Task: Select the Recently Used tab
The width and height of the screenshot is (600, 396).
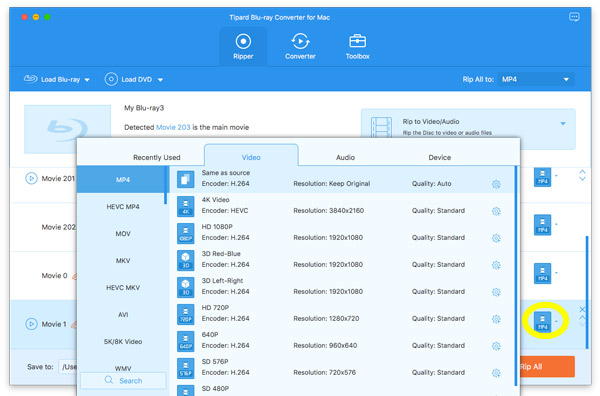Action: [x=157, y=157]
